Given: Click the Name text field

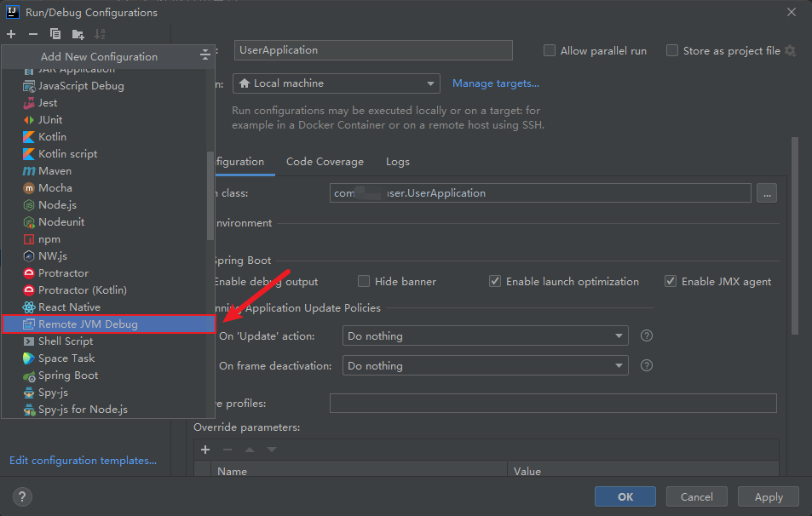Looking at the screenshot, I should coord(373,50).
